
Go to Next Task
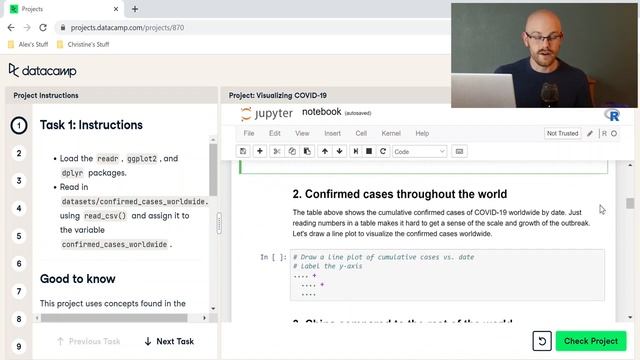pos(169,341)
